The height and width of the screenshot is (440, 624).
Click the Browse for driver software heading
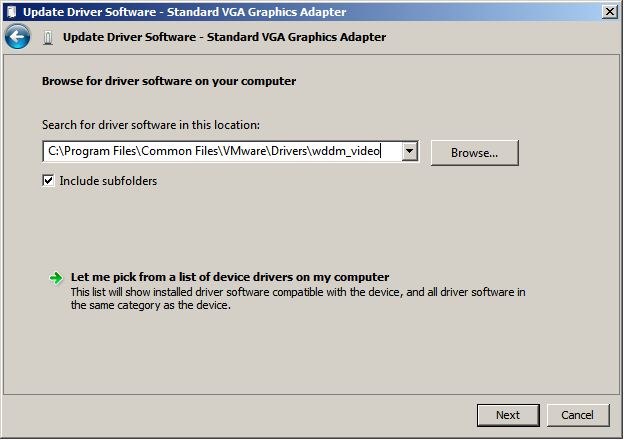[169, 81]
